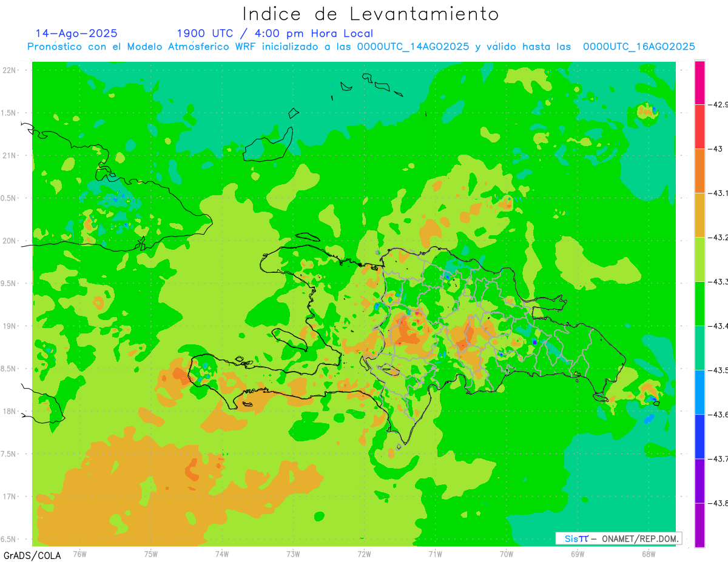Click the colorbar value label "-42.9"
The width and height of the screenshot is (728, 562).
click(718, 105)
